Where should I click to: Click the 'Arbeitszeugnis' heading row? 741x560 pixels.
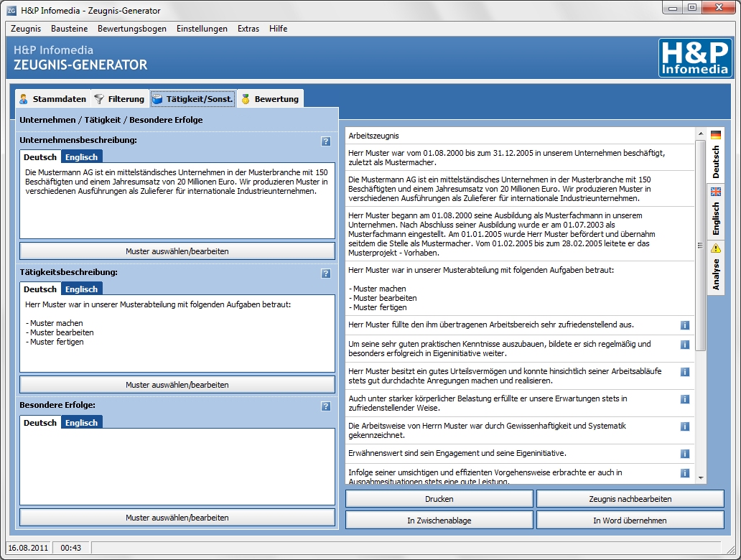pos(520,136)
